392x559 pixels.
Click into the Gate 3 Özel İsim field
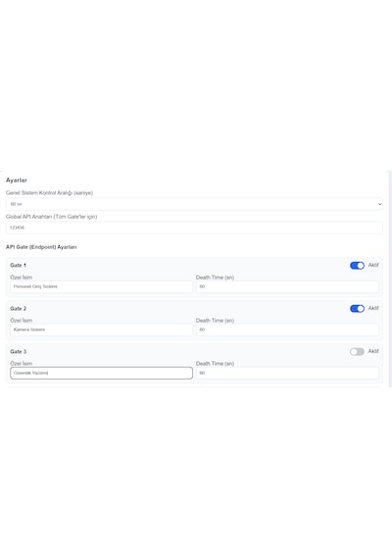[102, 373]
